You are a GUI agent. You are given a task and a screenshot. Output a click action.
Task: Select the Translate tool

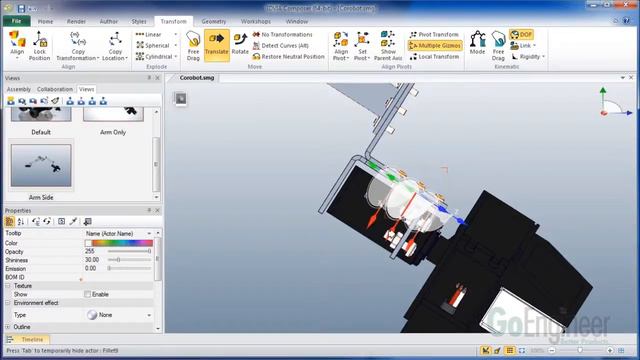click(216, 45)
